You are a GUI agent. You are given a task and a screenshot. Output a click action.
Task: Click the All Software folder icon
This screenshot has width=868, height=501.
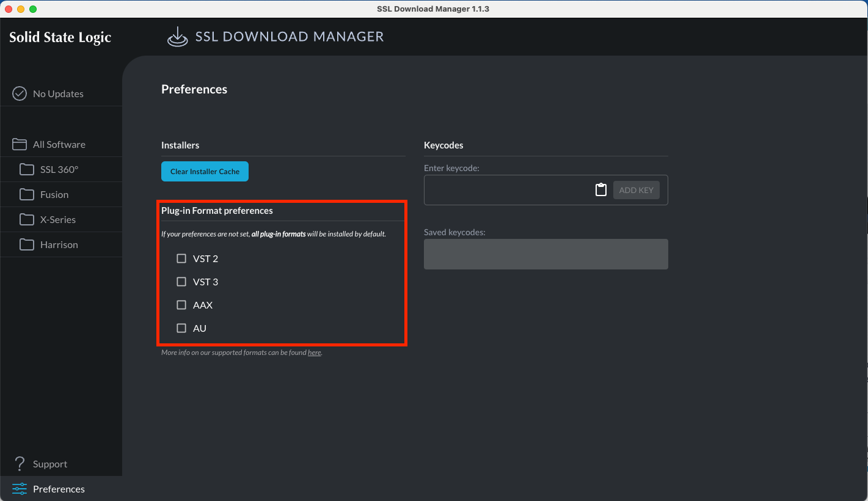20,144
